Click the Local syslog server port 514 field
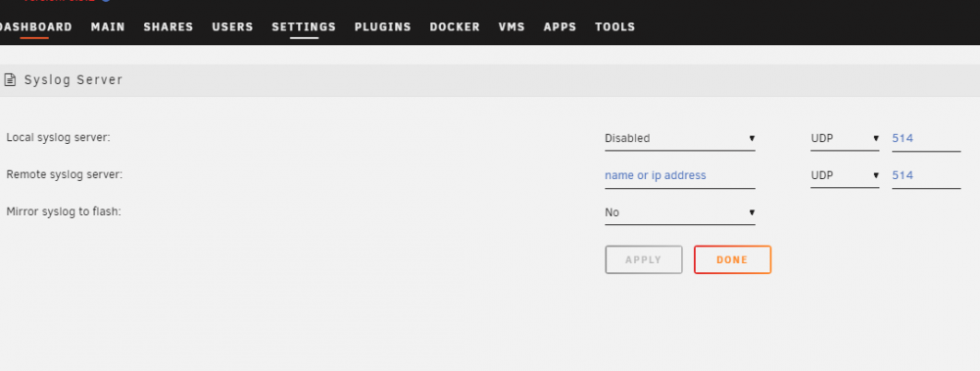This screenshot has height=371, width=980. [926, 139]
